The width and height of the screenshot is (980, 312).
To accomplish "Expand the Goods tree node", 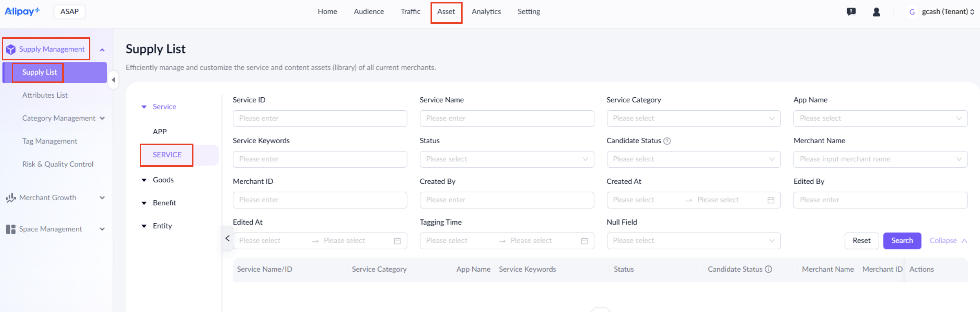I will (x=144, y=180).
